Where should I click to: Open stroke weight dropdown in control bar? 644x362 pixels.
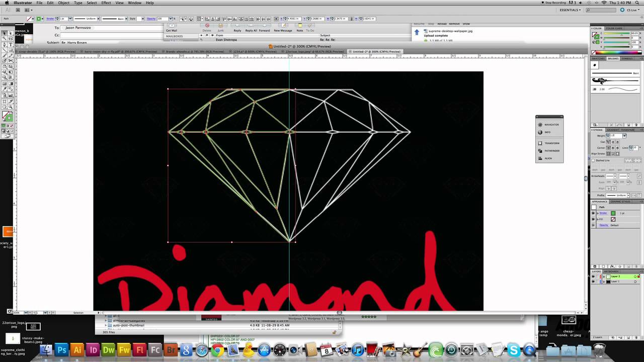point(70,19)
